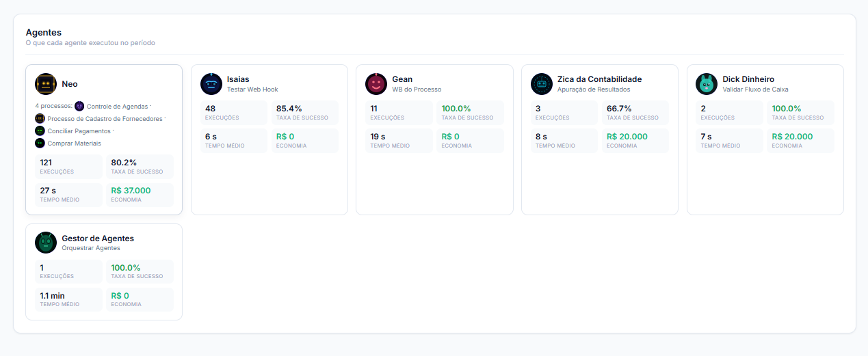Image resolution: width=868 pixels, height=356 pixels.
Task: Select the Zica da Contabilidade agent name
Action: 599,79
